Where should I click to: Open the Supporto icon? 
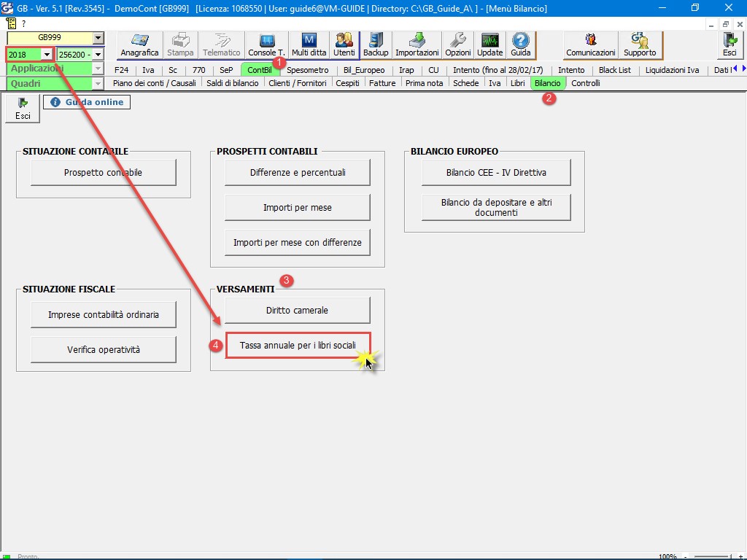tap(640, 44)
